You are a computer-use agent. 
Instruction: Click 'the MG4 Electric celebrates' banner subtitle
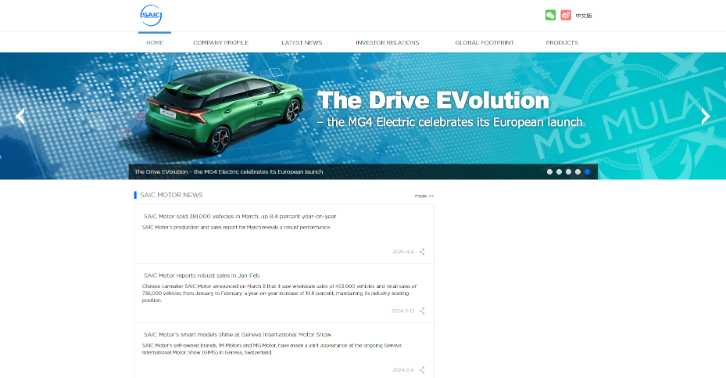(x=450, y=122)
